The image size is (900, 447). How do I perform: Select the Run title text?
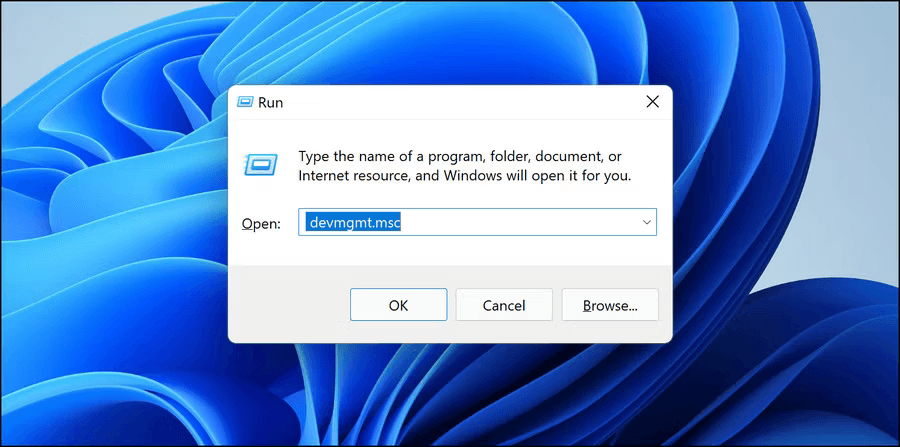click(270, 103)
